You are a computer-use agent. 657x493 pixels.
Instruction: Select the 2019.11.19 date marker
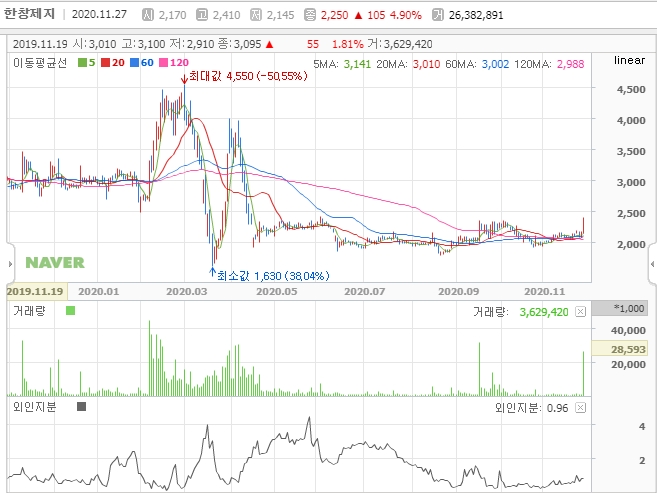click(x=35, y=292)
